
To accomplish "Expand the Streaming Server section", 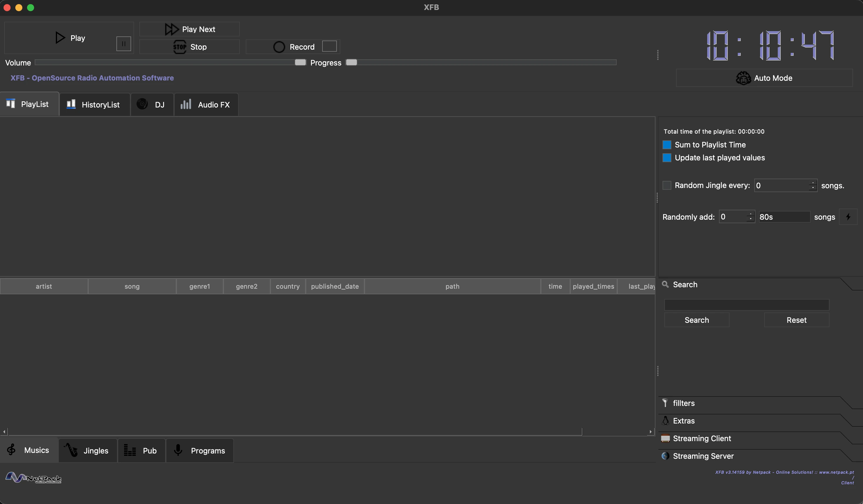I will pos(753,456).
